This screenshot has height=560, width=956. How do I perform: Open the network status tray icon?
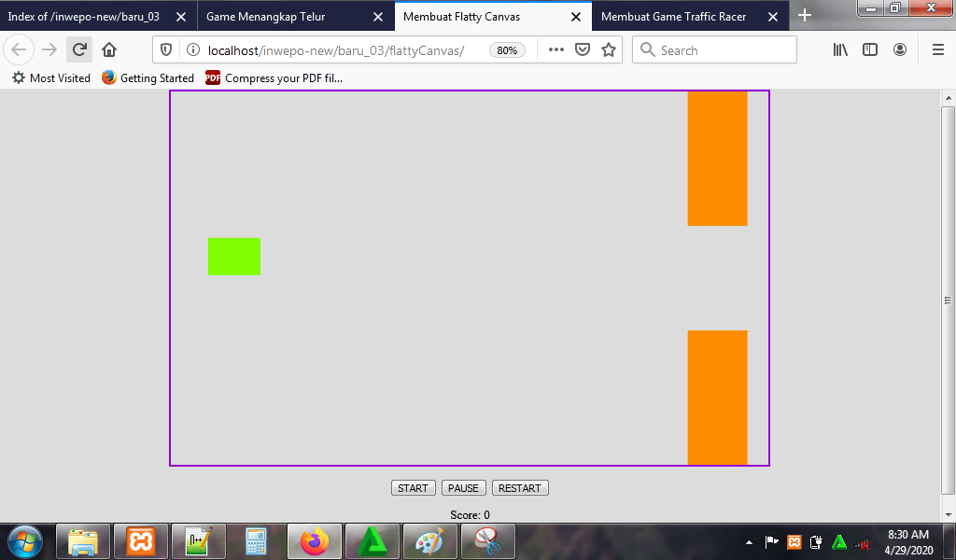862,542
